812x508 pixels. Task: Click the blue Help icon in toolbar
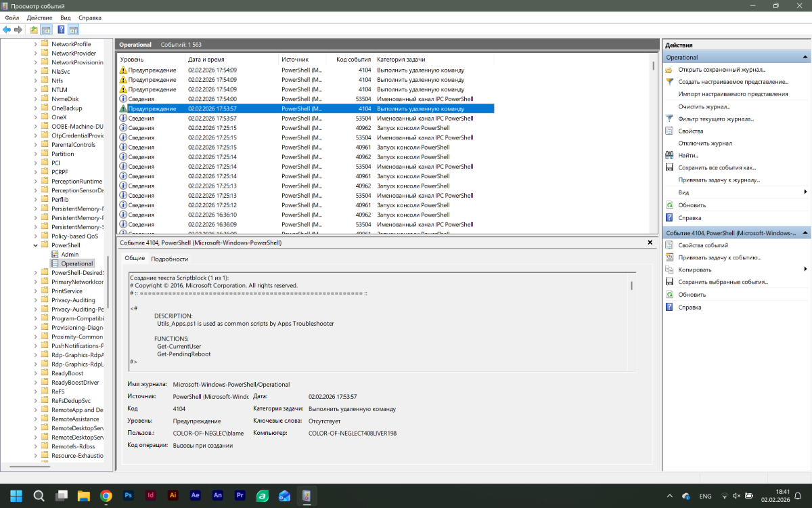click(x=61, y=30)
